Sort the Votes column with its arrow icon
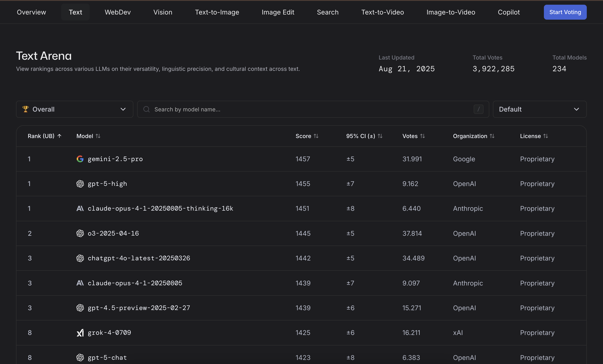603x364 pixels. (x=422, y=136)
